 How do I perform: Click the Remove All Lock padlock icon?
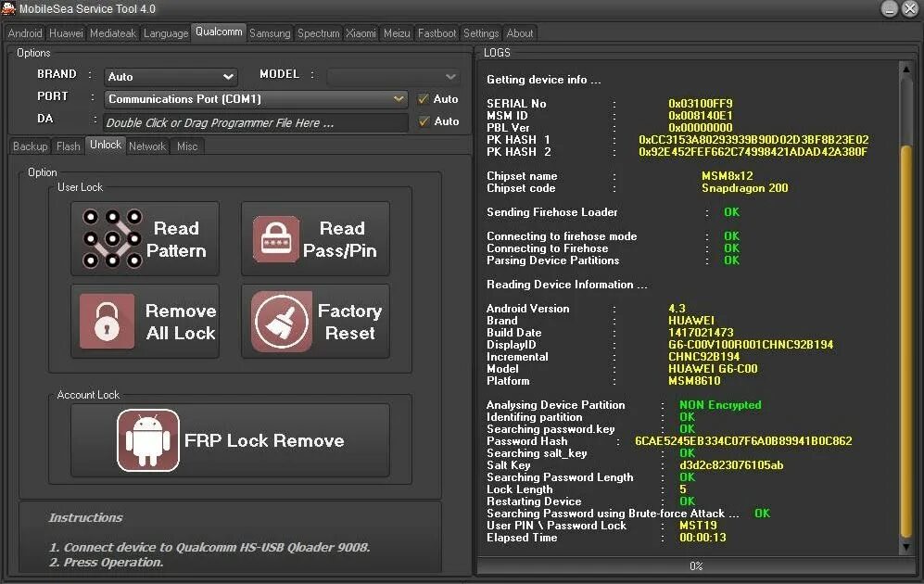(x=107, y=321)
